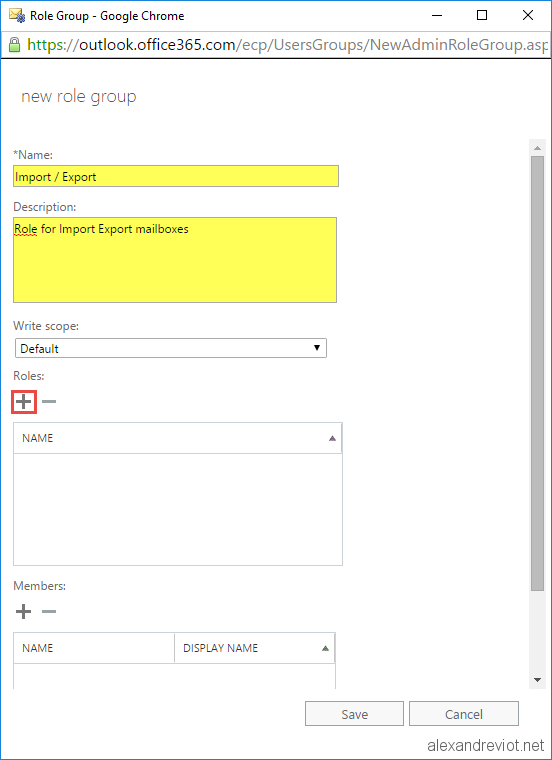The image size is (552, 760).
Task: Cancel the new role group dialog
Action: coord(464,714)
